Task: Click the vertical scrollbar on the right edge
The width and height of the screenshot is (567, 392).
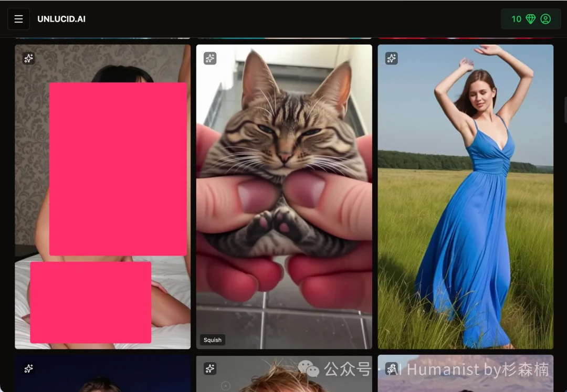Action: click(x=565, y=110)
